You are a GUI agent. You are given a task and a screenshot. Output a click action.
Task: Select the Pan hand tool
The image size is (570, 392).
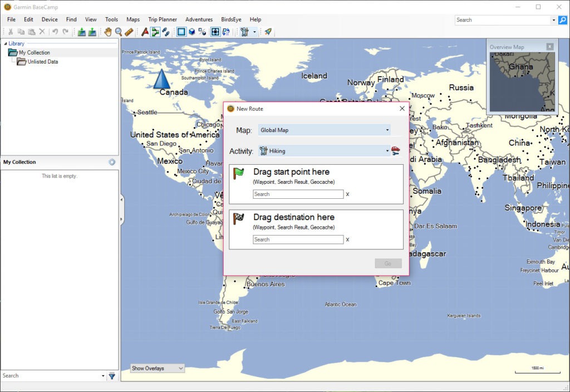[108, 32]
